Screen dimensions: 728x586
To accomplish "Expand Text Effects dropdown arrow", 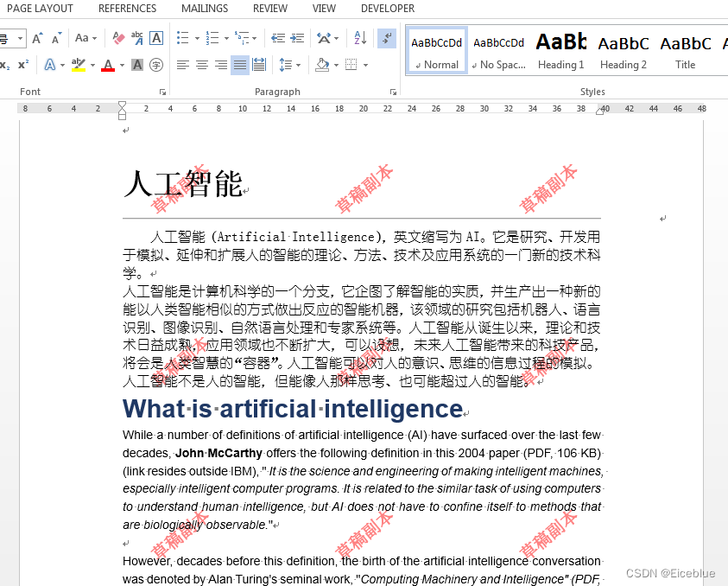I will pyautogui.click(x=62, y=65).
